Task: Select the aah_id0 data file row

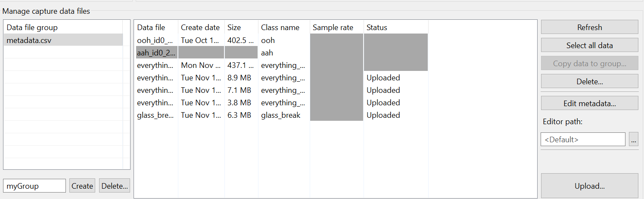Action: pos(156,53)
